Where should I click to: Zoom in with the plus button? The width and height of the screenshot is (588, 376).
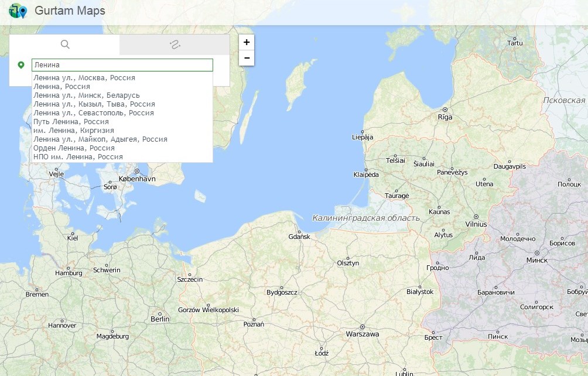(247, 42)
